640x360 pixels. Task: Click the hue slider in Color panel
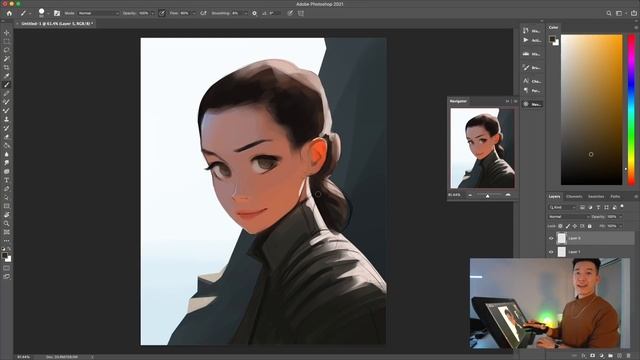631,109
